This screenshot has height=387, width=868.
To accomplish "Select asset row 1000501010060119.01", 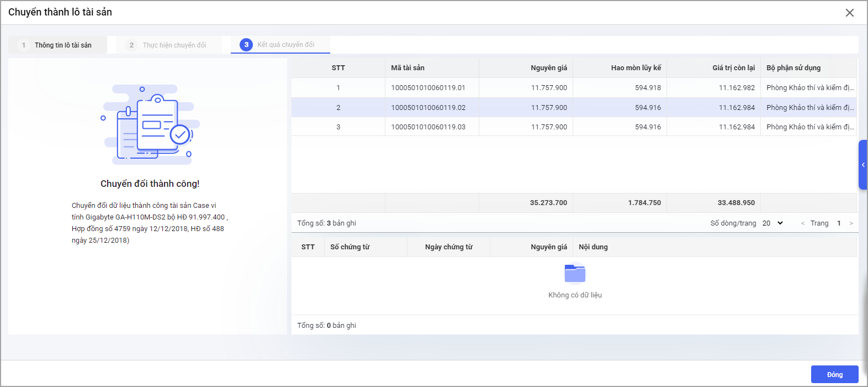I will click(x=428, y=88).
